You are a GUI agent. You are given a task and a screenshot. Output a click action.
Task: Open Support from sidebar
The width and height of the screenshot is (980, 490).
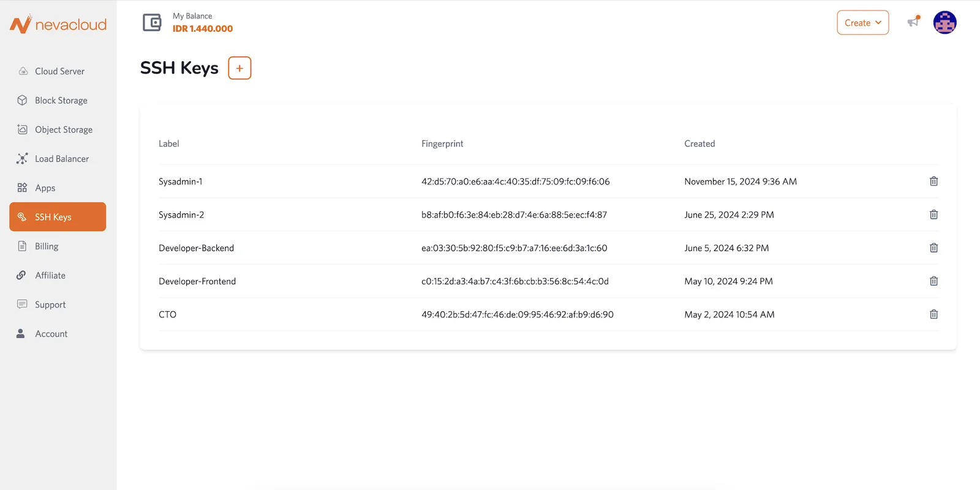50,304
